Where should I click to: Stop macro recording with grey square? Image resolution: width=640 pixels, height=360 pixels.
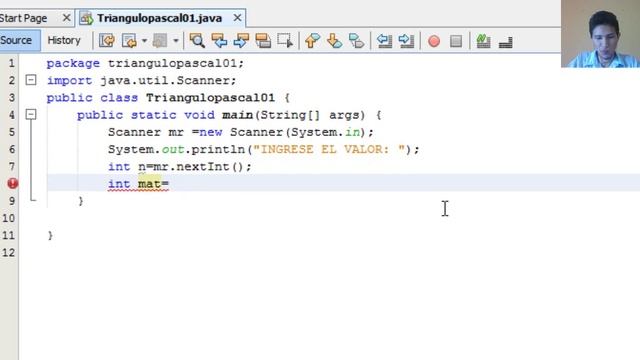click(x=456, y=41)
